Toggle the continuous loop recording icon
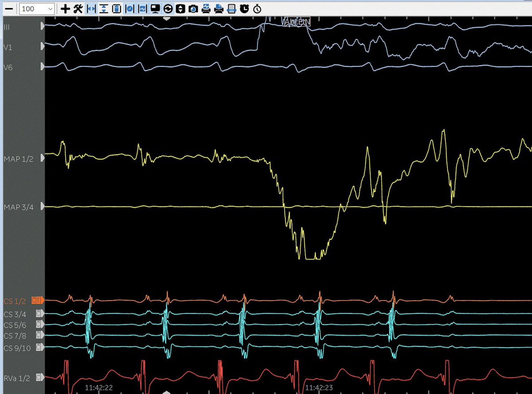The width and height of the screenshot is (532, 394). click(x=168, y=8)
